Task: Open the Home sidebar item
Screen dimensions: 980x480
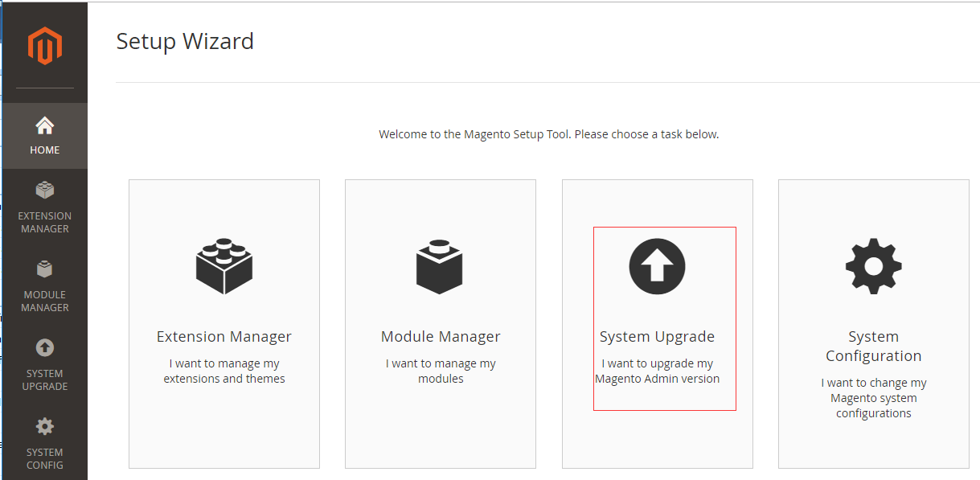Action: click(45, 136)
